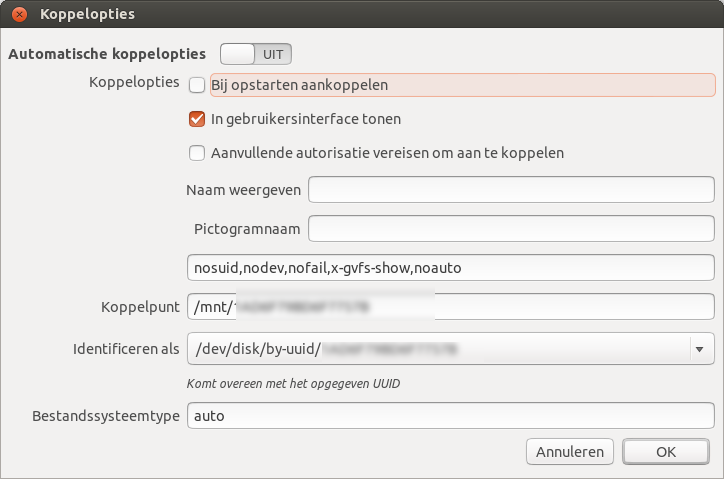Click the Koppelopties title bar text
The height and width of the screenshot is (479, 724).
coord(88,14)
